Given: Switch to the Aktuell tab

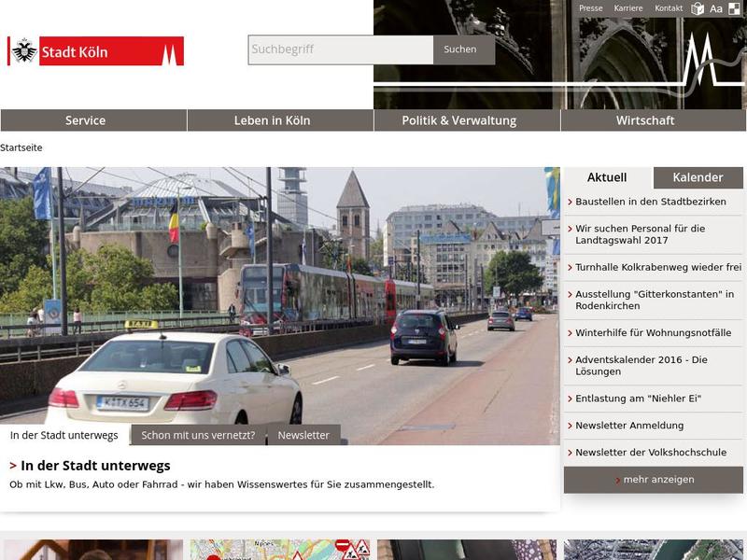Looking at the screenshot, I should click(x=609, y=177).
